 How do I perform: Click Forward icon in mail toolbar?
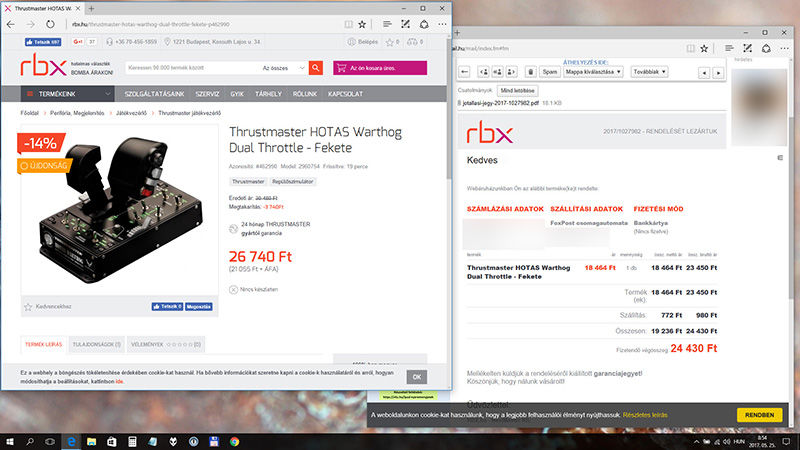click(x=511, y=72)
